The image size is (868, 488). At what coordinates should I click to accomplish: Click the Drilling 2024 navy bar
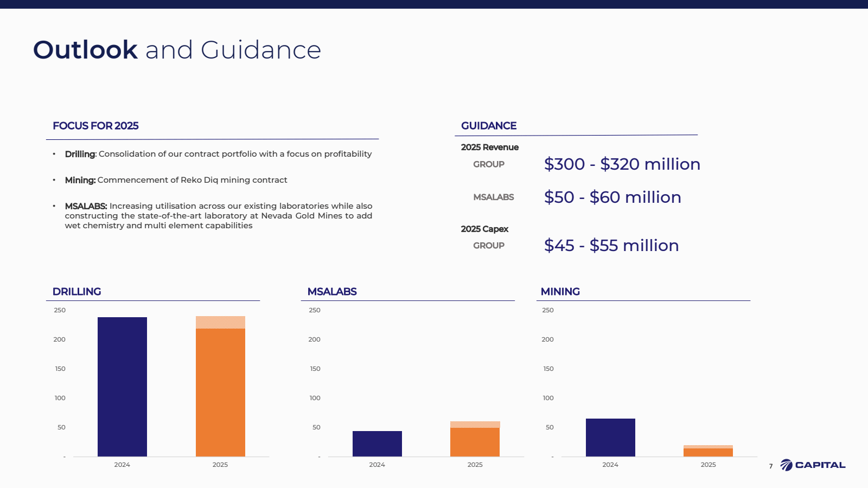[x=122, y=387]
